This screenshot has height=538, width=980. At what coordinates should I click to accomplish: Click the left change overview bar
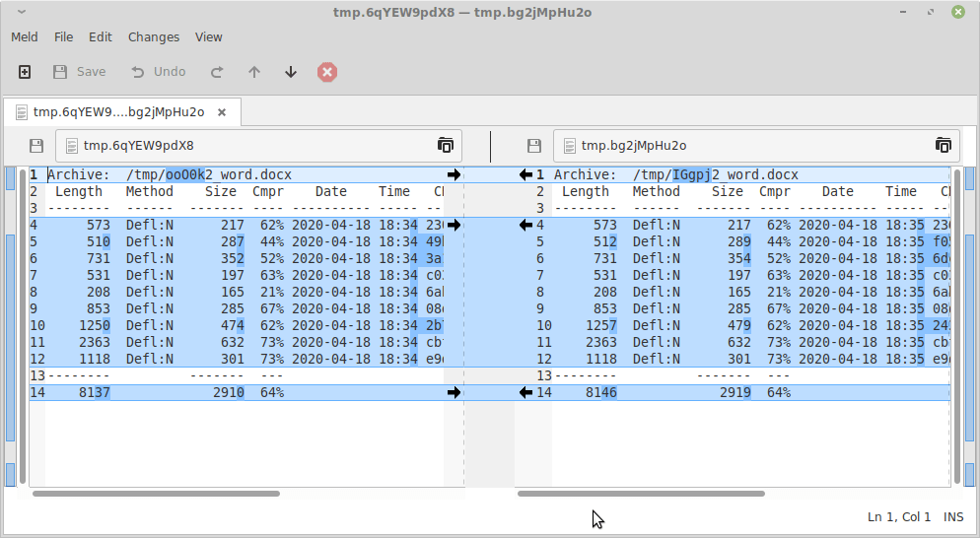point(10,326)
